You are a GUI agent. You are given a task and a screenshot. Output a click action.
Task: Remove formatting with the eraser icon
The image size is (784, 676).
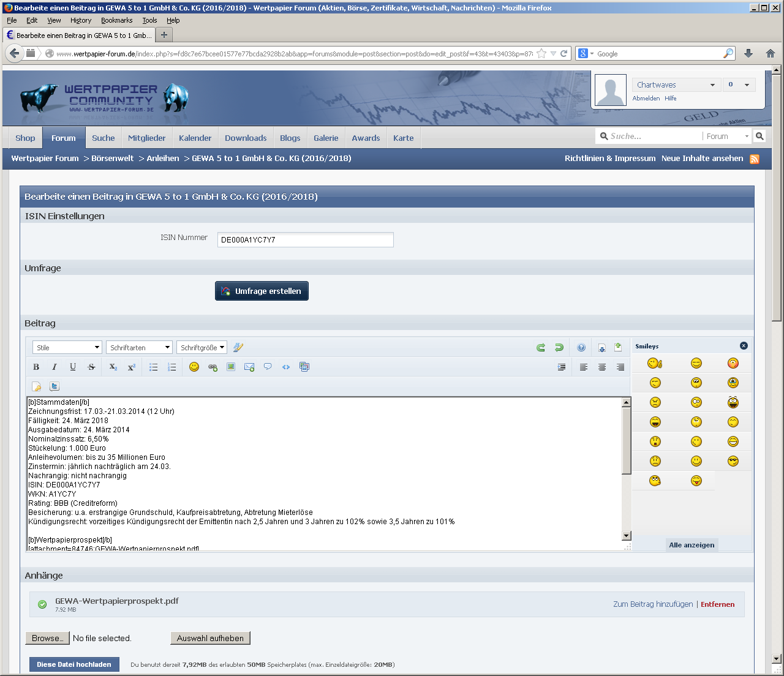[x=238, y=347]
